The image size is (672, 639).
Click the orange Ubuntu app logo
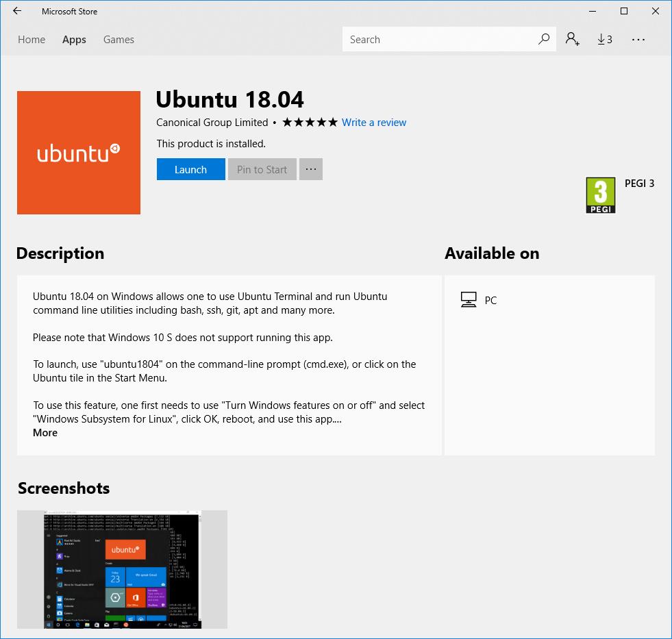79,153
